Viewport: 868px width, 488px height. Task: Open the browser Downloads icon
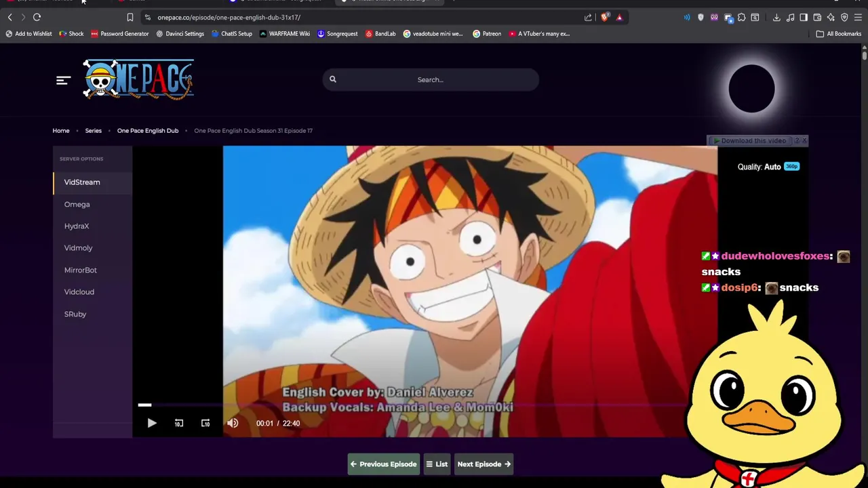776,17
